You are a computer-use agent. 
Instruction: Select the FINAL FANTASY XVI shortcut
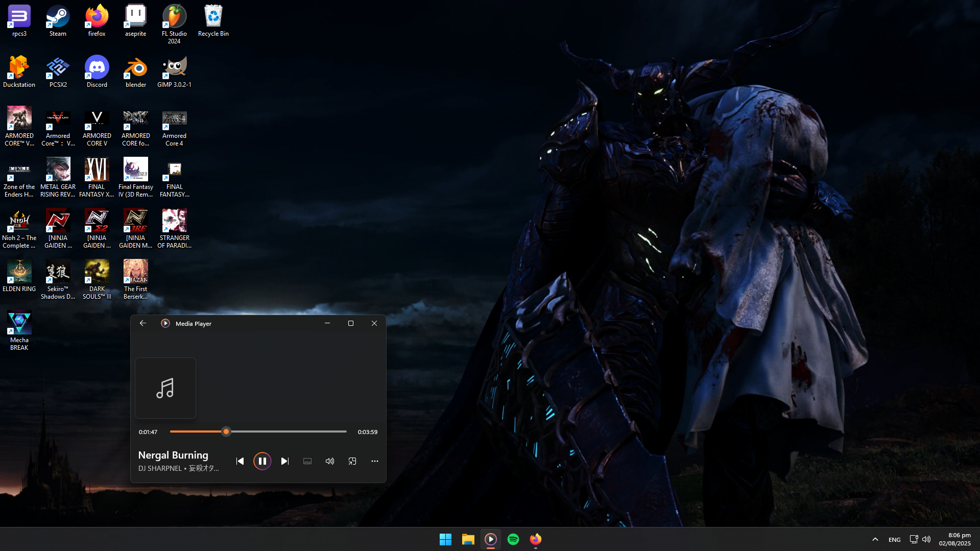[x=97, y=178]
